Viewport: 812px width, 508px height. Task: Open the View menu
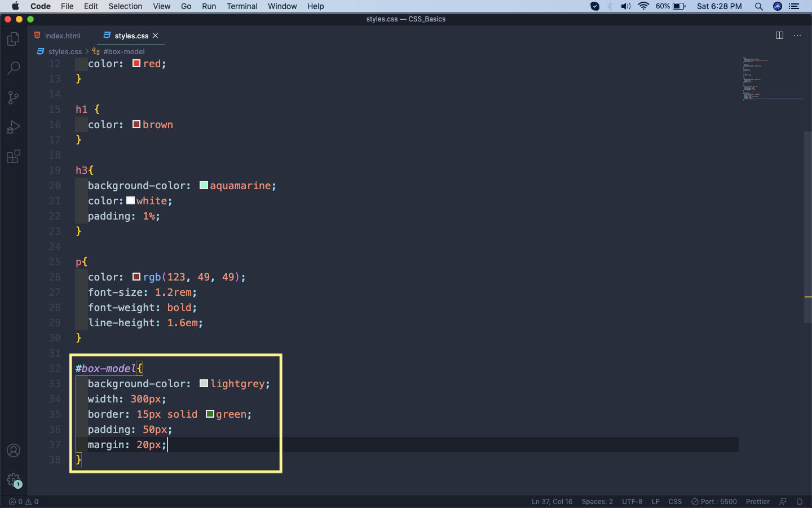coord(161,6)
